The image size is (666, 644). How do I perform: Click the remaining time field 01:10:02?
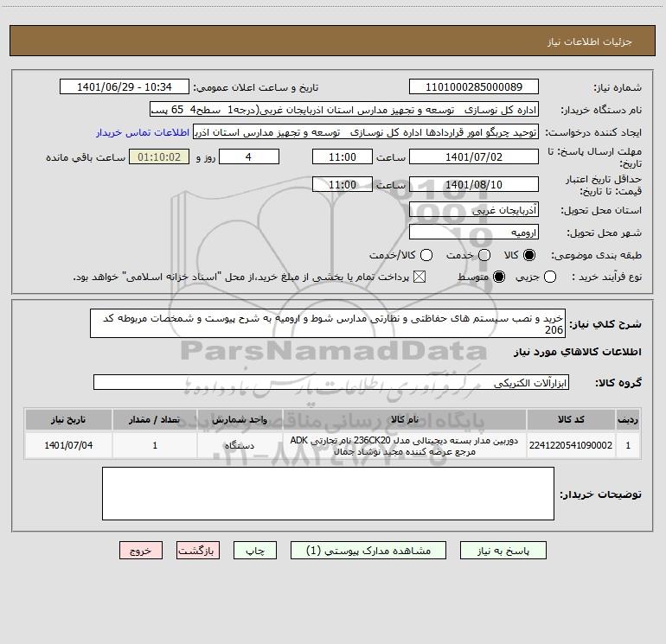coord(159,156)
